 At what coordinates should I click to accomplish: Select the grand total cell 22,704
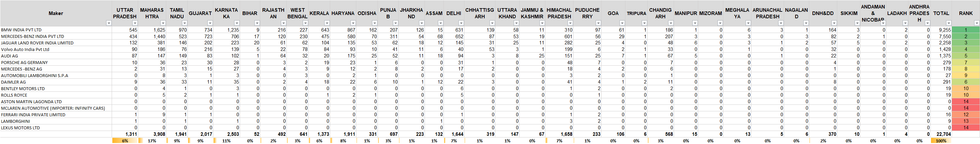(941, 134)
